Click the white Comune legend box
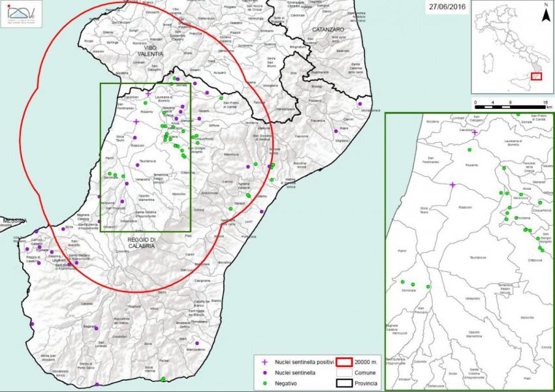The image size is (555, 392). coord(344,372)
